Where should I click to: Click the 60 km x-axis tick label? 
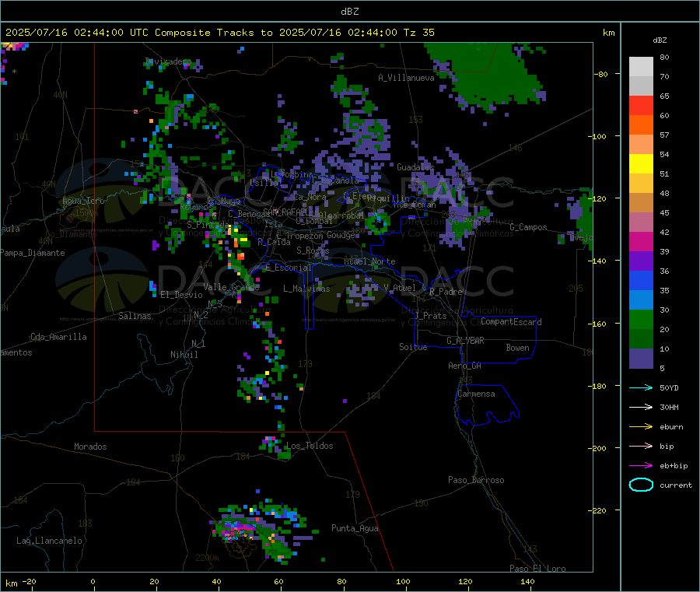[x=278, y=581]
